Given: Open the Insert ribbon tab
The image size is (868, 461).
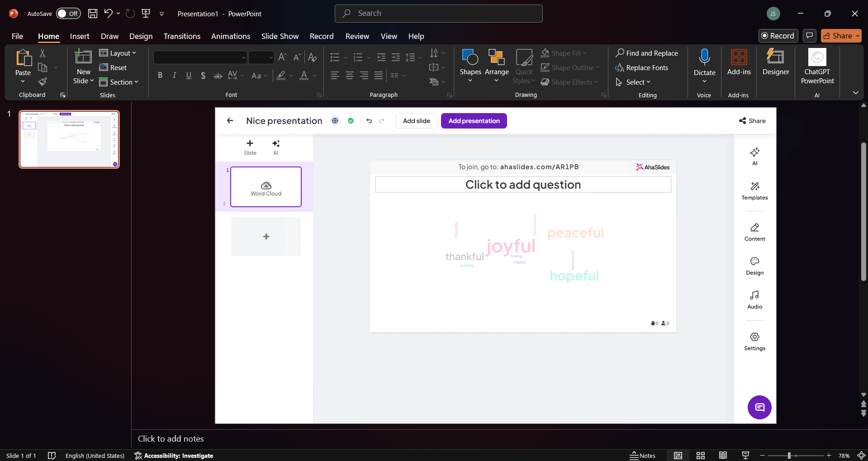Looking at the screenshot, I should point(80,36).
